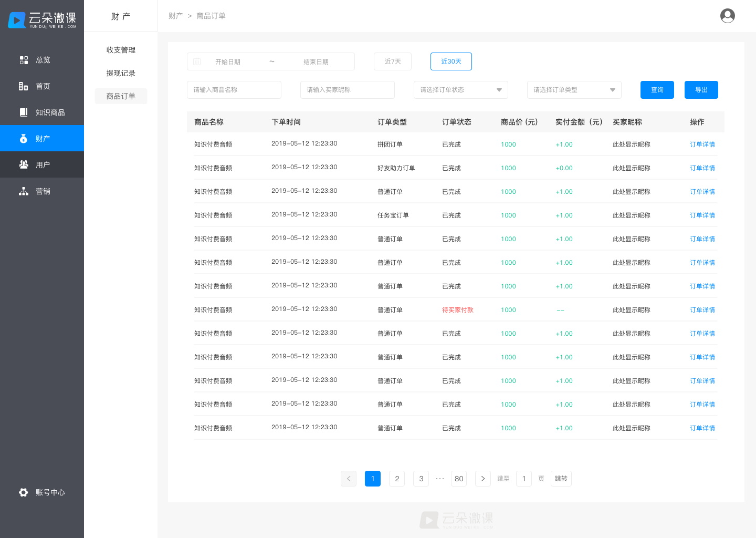The height and width of the screenshot is (538, 756).
Task: Click the 好友助力订单 order type cell
Action: coord(396,168)
